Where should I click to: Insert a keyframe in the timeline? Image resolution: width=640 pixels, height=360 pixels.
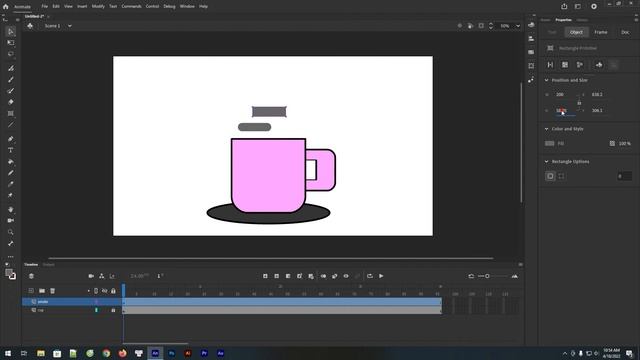tap(265, 276)
